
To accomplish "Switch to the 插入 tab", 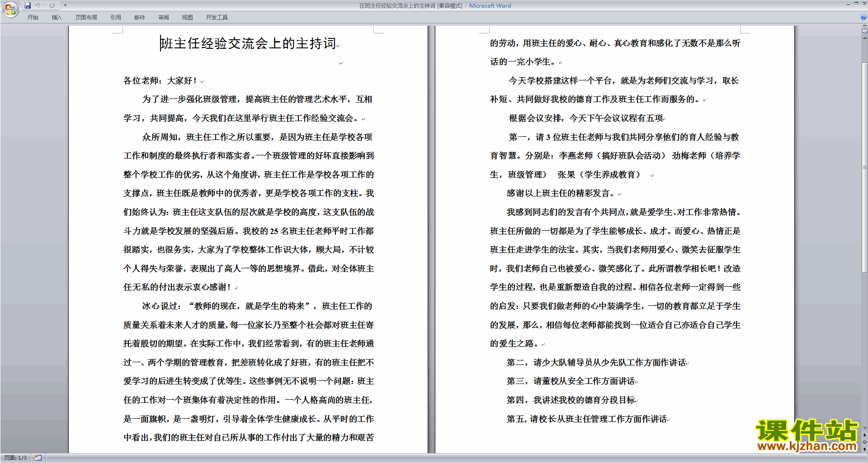I will click(x=57, y=18).
